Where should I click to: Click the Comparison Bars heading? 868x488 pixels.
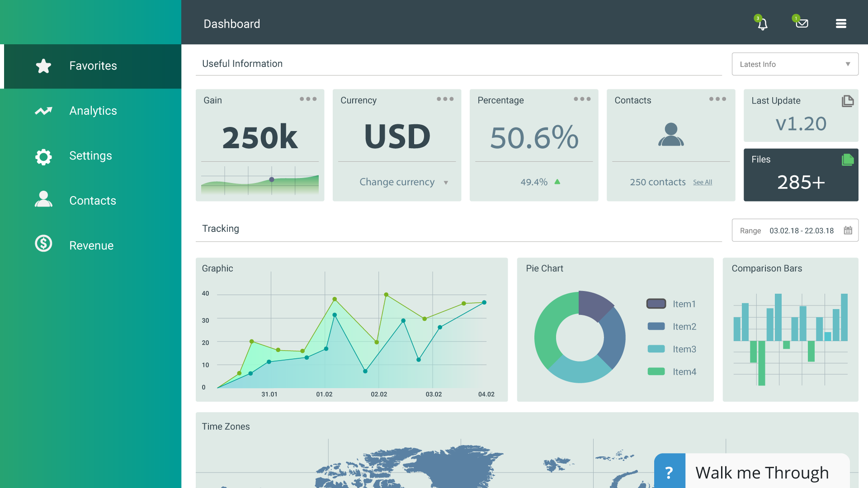click(x=767, y=268)
